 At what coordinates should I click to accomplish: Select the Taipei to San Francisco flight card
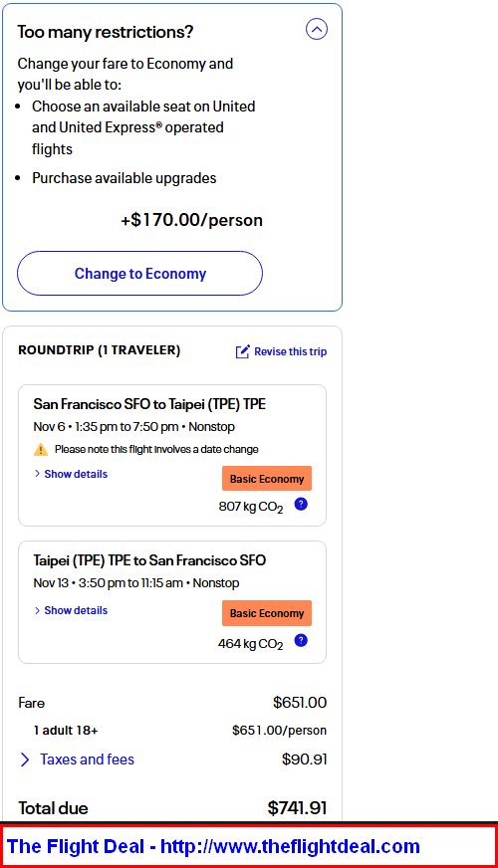172,602
